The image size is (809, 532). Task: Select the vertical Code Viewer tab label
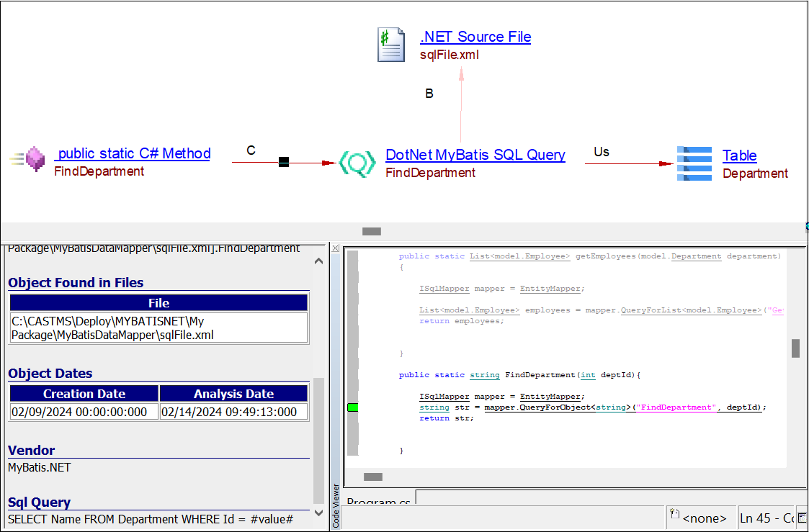[336, 506]
